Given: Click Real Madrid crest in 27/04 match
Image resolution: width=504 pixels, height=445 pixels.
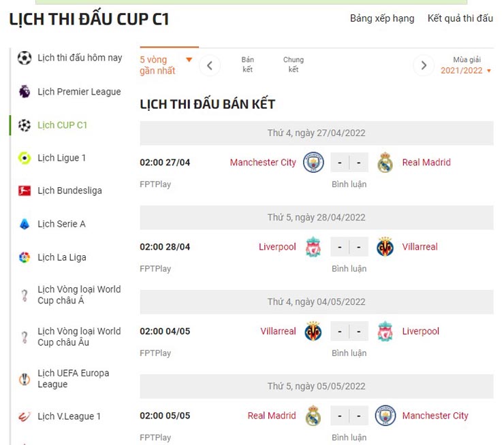Looking at the screenshot, I should 385,163.
